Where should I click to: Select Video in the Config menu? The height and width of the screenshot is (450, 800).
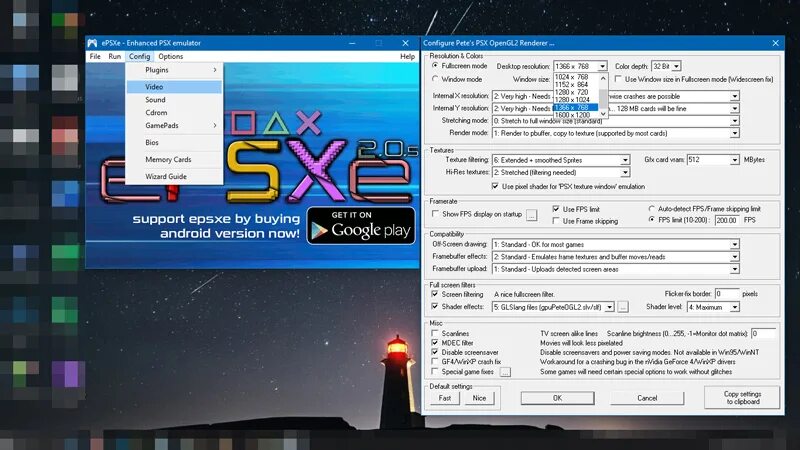(174, 87)
